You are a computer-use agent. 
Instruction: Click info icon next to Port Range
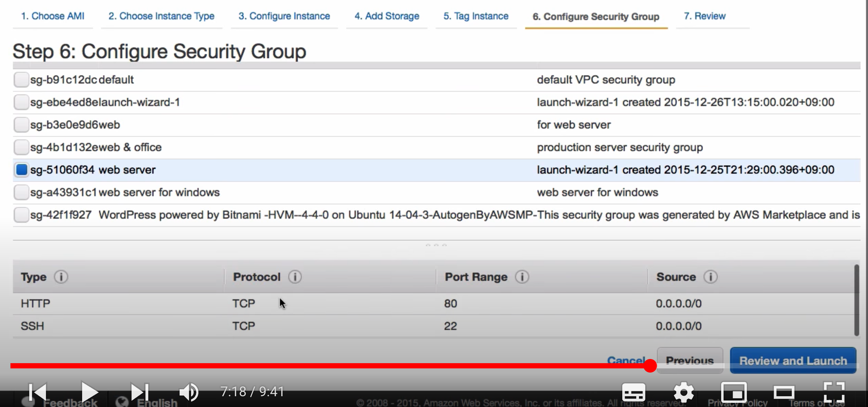tap(522, 277)
